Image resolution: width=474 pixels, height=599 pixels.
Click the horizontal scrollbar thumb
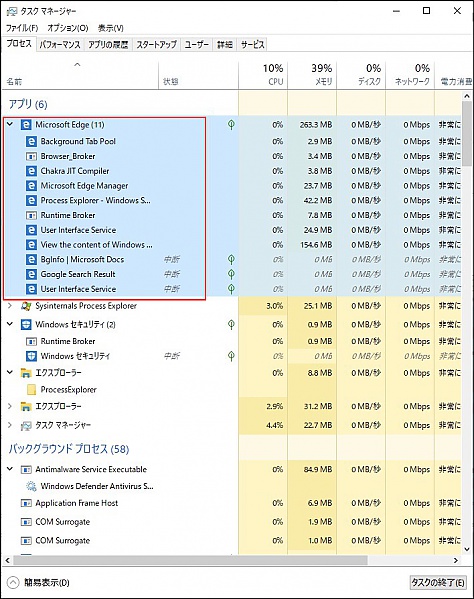[x=190, y=560]
